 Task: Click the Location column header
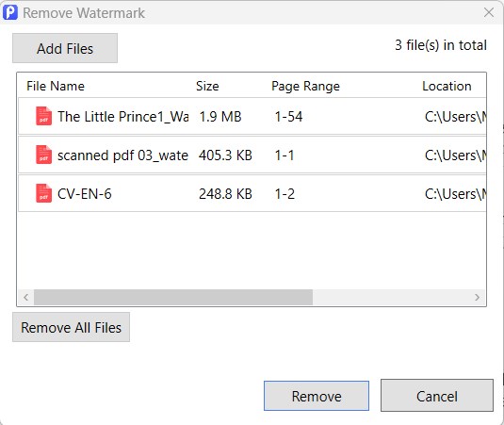(x=447, y=86)
